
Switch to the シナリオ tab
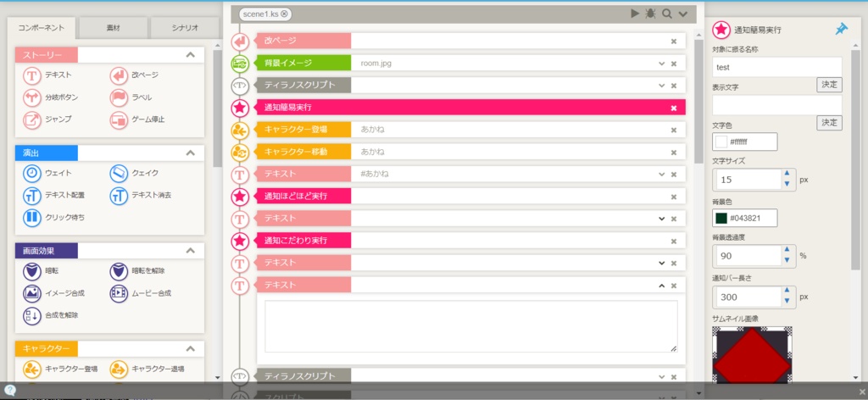[x=185, y=28]
